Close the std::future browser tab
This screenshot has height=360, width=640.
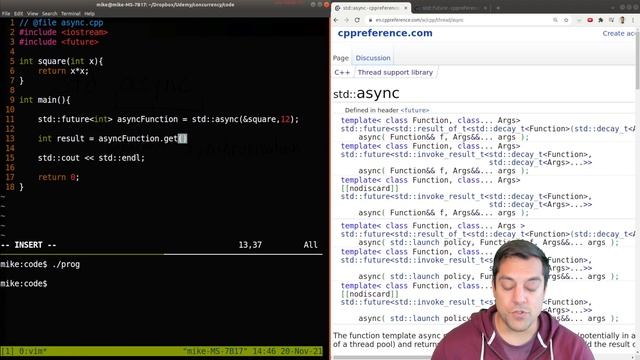(x=485, y=8)
